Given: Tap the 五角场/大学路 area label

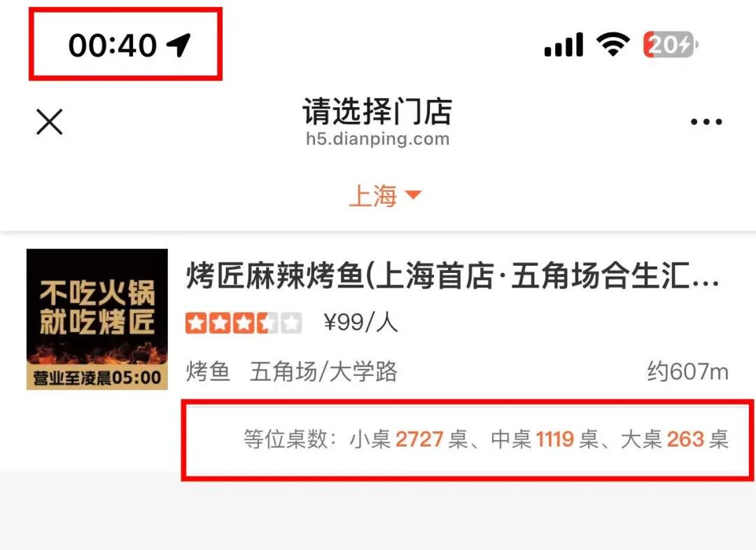Looking at the screenshot, I should point(323,372).
